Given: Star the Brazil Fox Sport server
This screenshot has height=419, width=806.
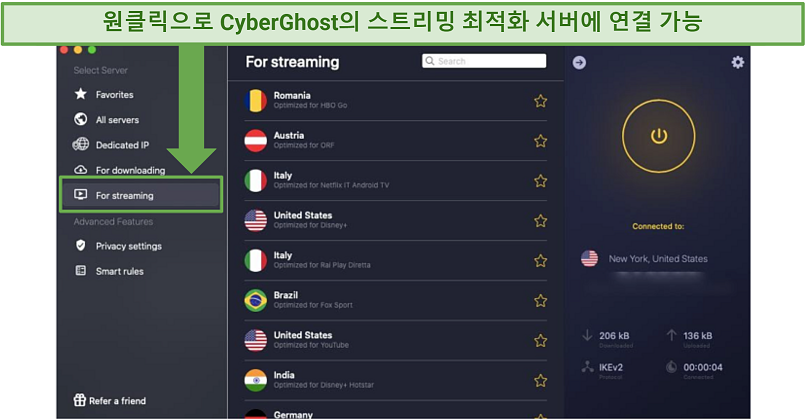Looking at the screenshot, I should pyautogui.click(x=540, y=301).
